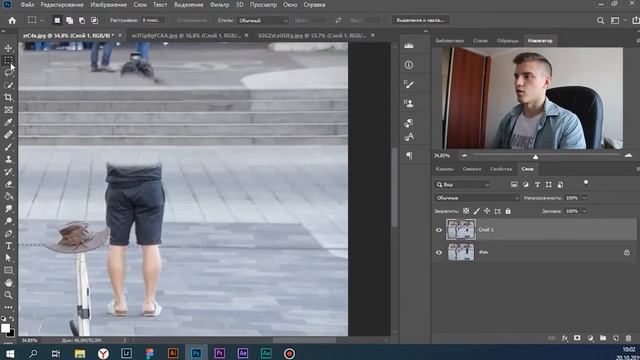
Task: Select the Dodge tool
Action: (8, 221)
